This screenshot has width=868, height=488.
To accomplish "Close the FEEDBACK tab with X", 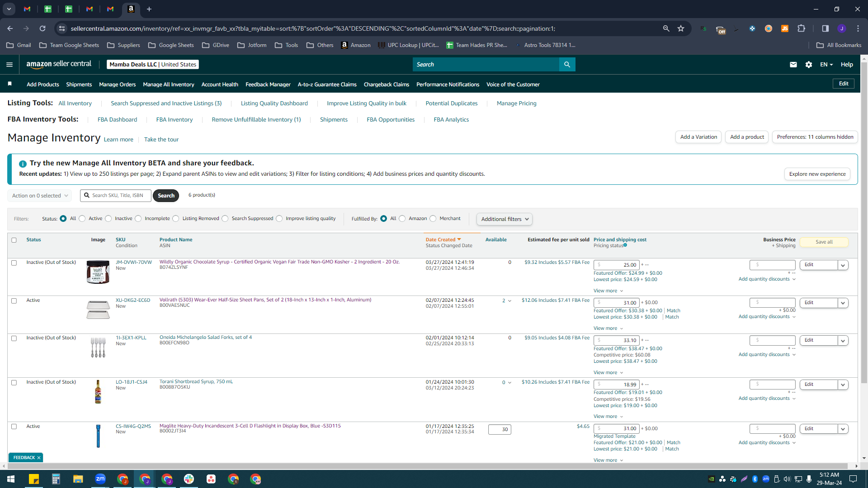I will (x=39, y=458).
